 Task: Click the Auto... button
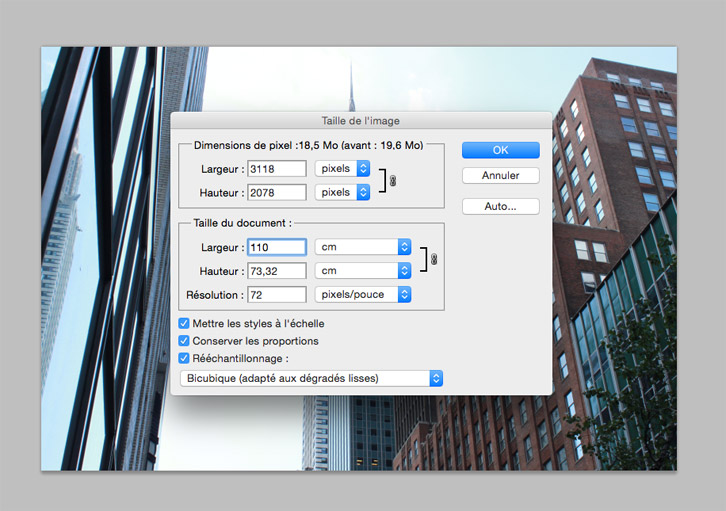pyautogui.click(x=500, y=207)
